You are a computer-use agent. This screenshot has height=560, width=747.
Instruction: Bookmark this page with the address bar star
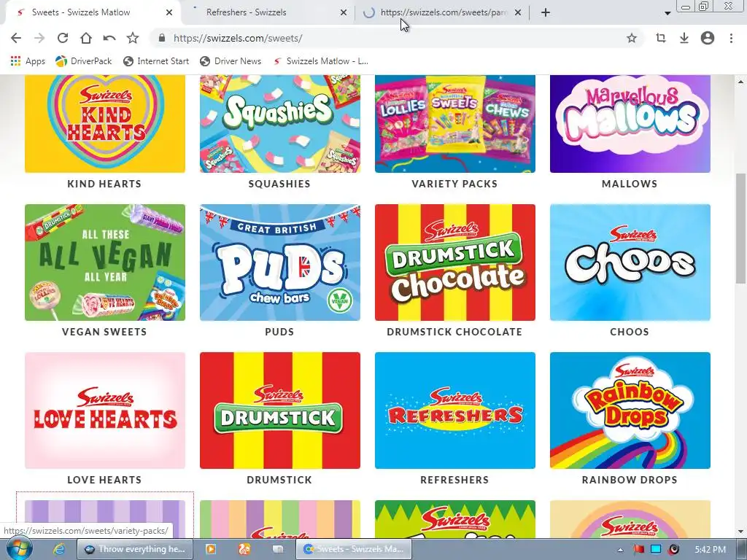(x=632, y=38)
